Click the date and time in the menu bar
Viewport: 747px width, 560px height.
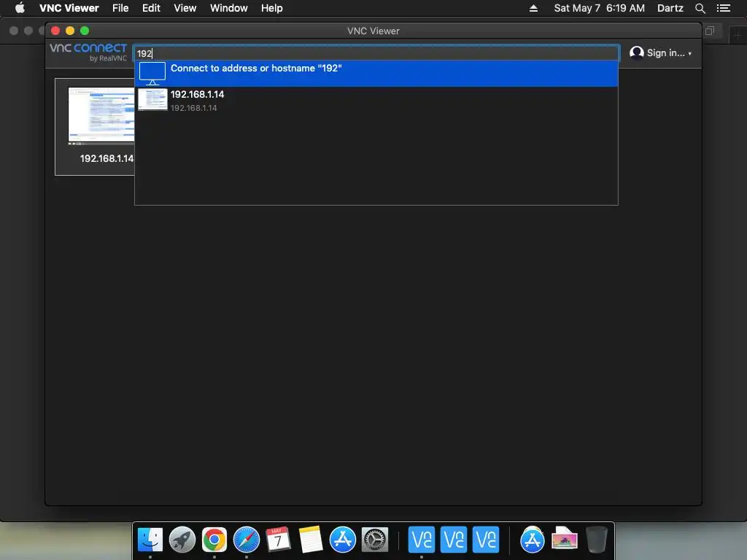point(599,8)
